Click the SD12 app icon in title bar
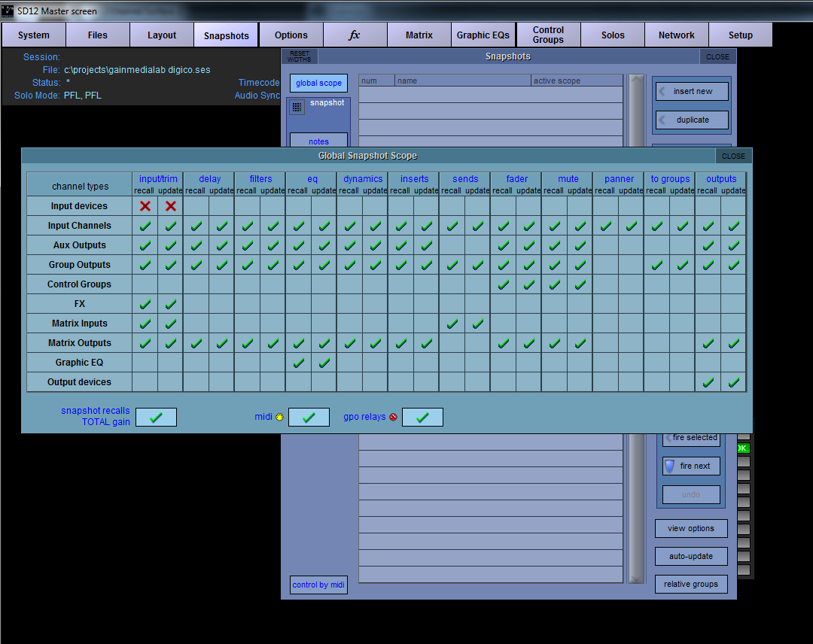The height and width of the screenshot is (644, 813). [x=8, y=11]
